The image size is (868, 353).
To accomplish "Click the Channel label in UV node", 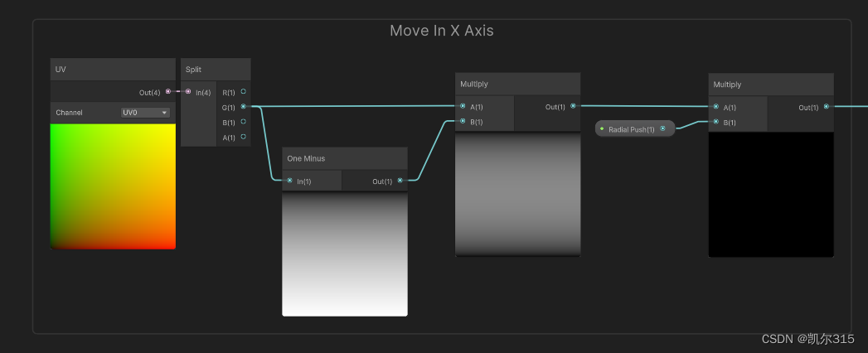I will [x=69, y=113].
